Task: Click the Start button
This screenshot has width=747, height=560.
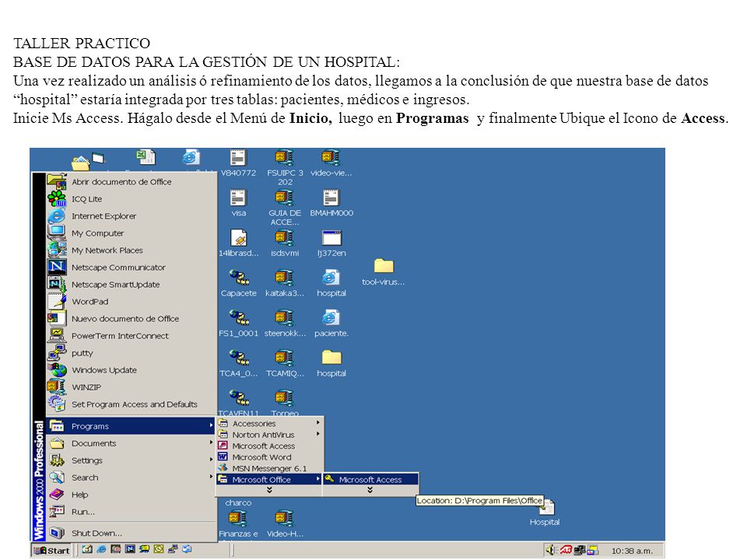Action: 52,551
